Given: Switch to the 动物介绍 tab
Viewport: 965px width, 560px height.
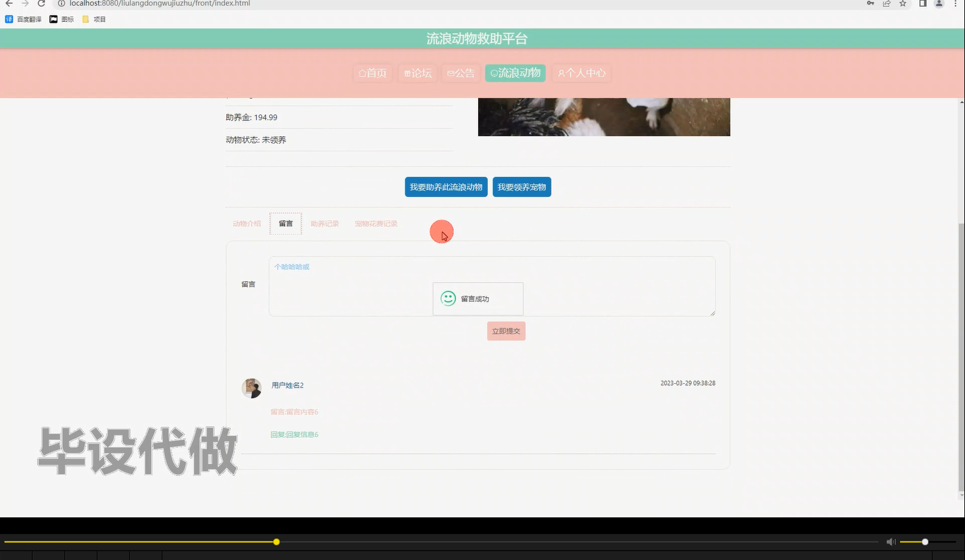Looking at the screenshot, I should 247,224.
